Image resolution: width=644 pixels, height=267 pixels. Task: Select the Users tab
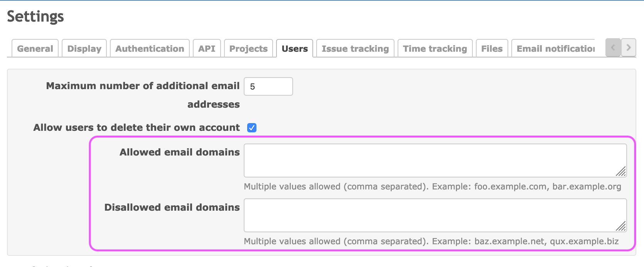(295, 49)
